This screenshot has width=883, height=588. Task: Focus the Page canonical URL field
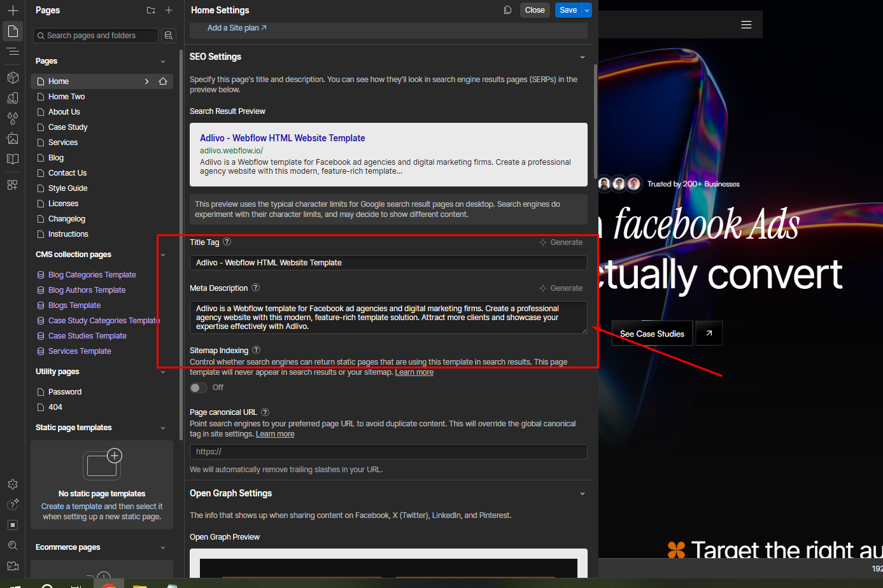pyautogui.click(x=388, y=452)
